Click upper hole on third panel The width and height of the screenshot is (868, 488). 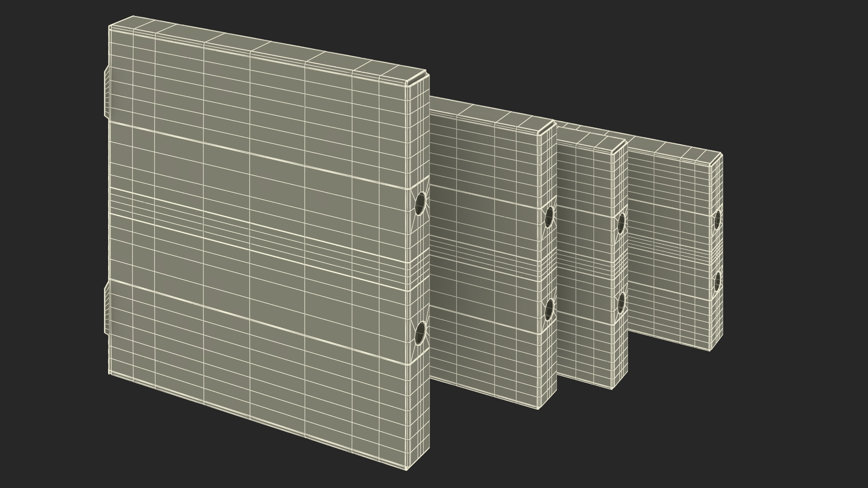[x=622, y=224]
